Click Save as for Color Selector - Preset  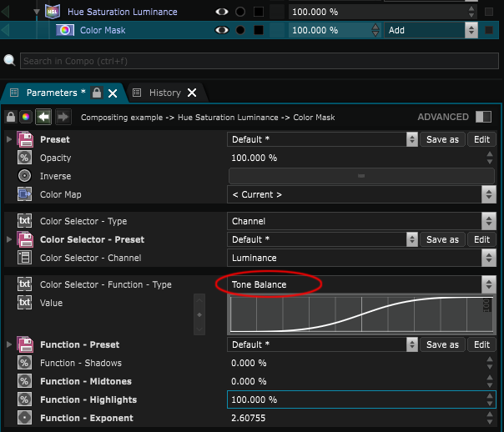pos(442,239)
